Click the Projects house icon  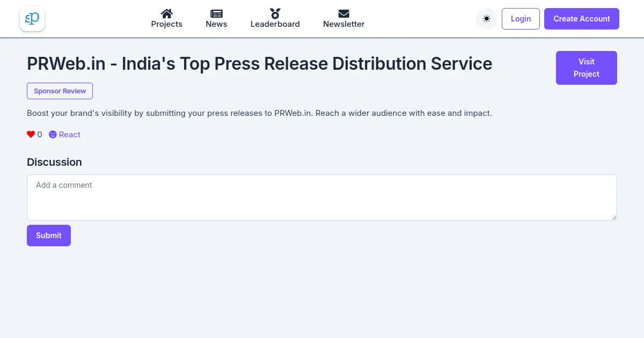coord(166,13)
